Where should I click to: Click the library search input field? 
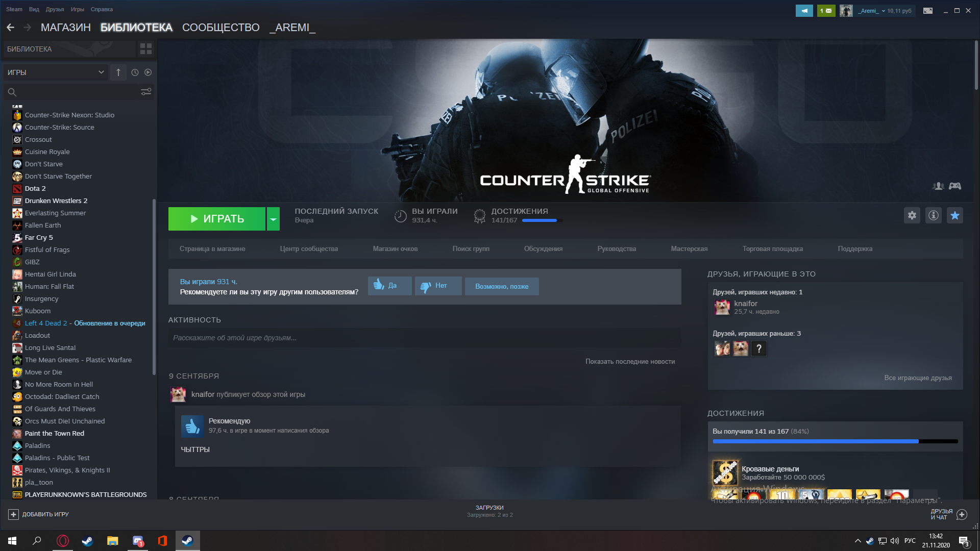tap(79, 92)
